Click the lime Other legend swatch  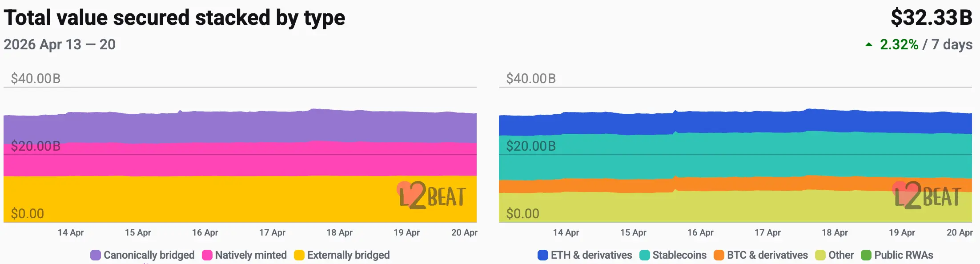(x=820, y=255)
